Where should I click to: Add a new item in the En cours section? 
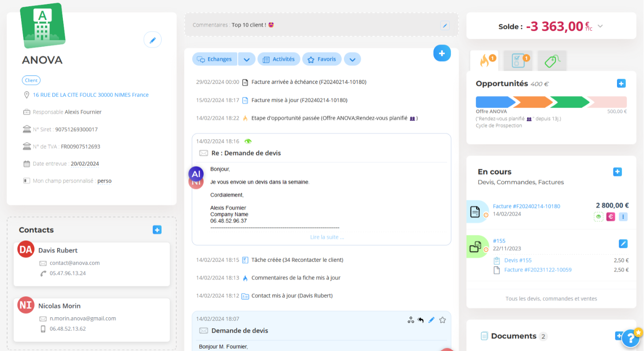click(x=617, y=172)
